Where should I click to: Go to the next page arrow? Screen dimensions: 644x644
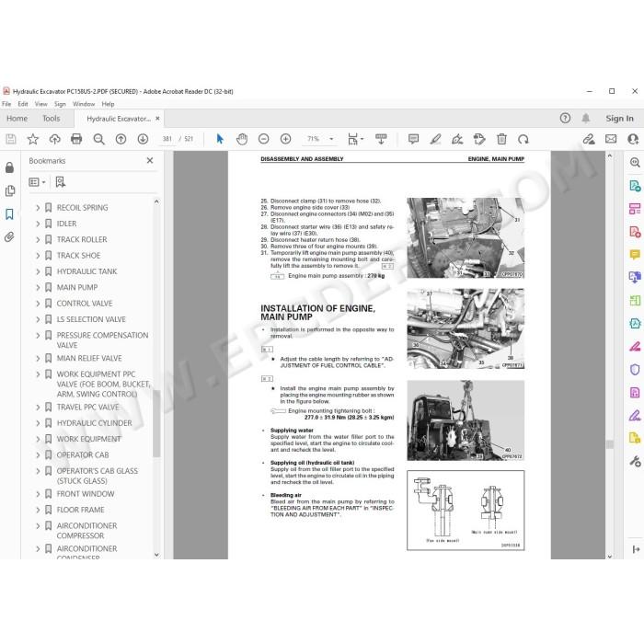pos(143,139)
